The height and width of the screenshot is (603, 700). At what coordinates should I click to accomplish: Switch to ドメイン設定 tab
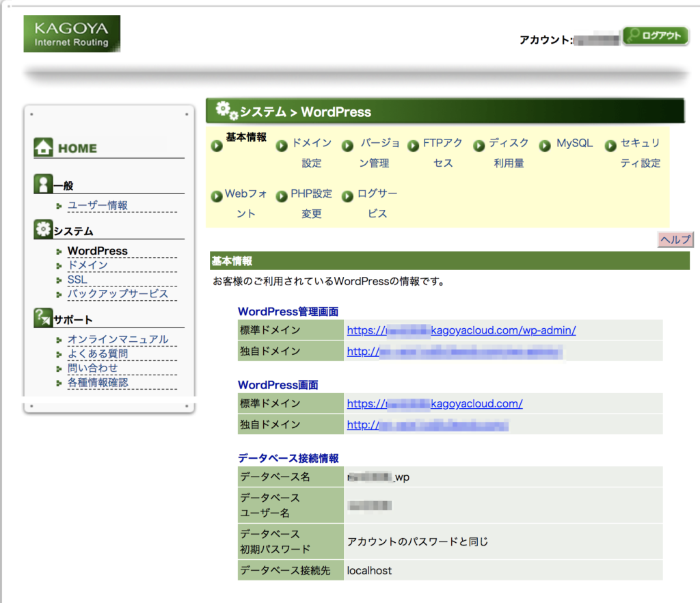[312, 152]
